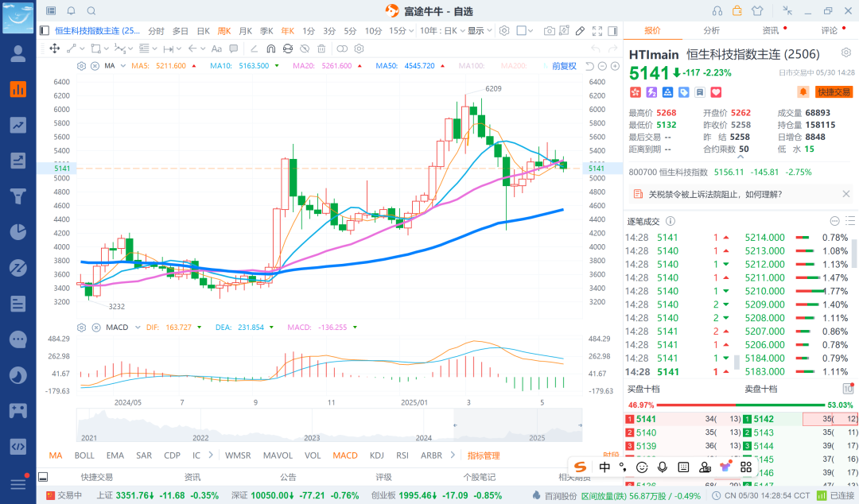Expand the MA indicator name dropdown

click(122, 66)
